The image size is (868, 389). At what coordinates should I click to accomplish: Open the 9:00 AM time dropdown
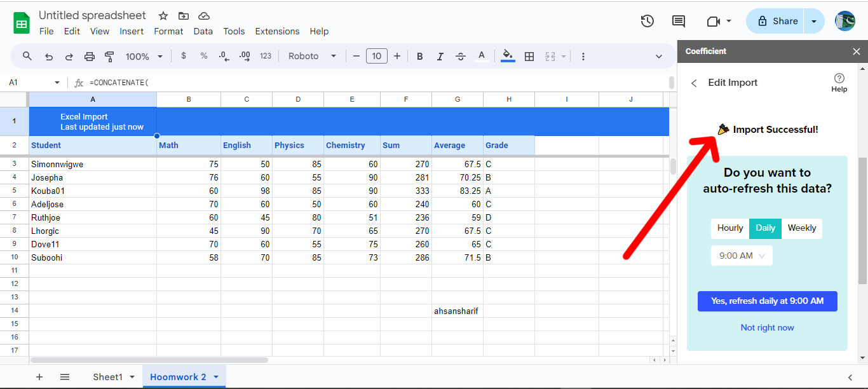tap(742, 256)
